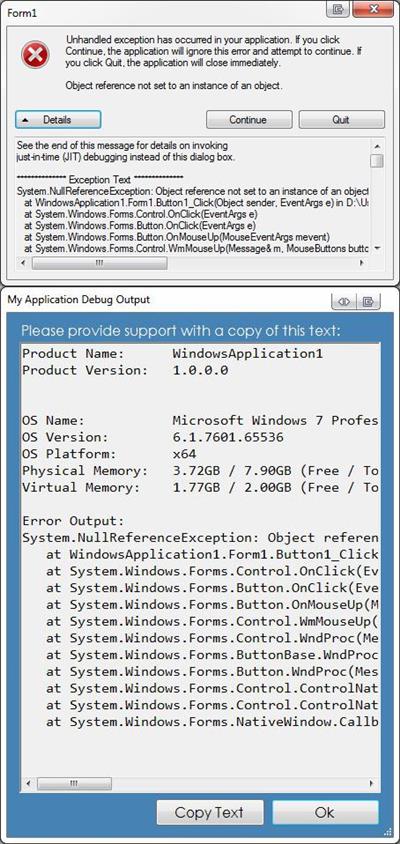
Task: Click the window-arrow icon in Debug Output title bar
Action: click(368, 301)
